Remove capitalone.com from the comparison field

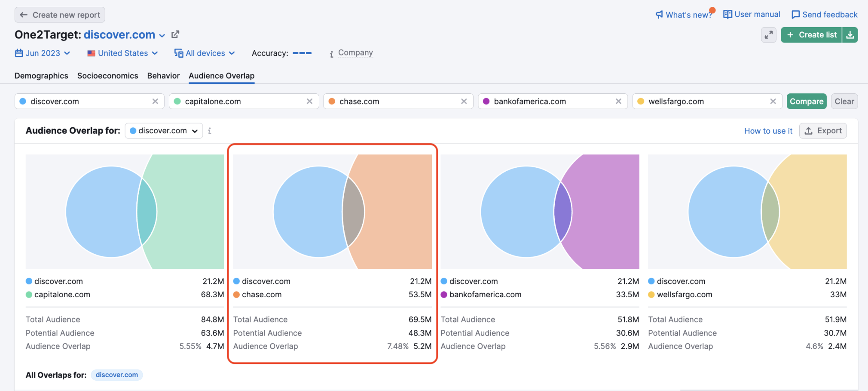point(309,101)
